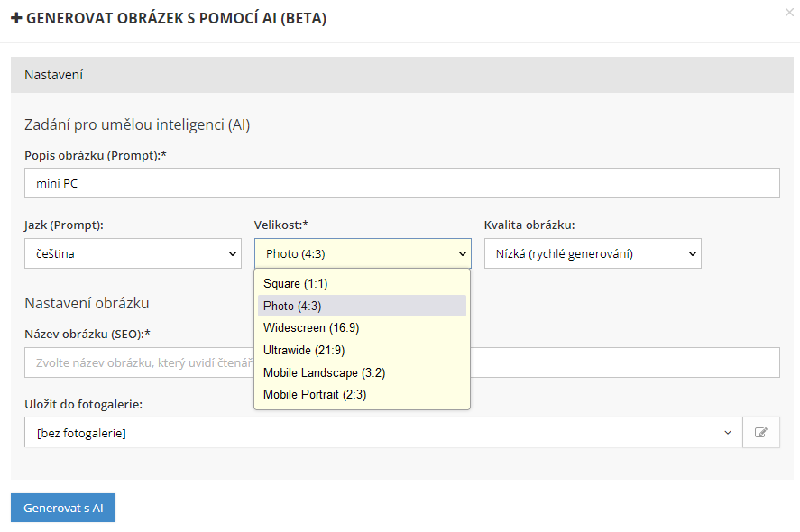Open the prompt language dropdown showing čeština
The height and width of the screenshot is (532, 800).
coord(133,253)
